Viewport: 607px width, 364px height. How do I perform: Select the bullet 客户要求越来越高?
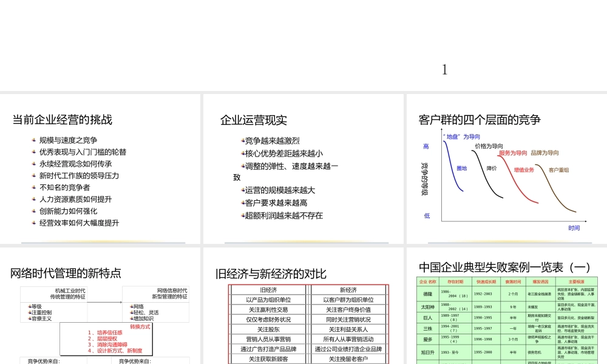click(x=276, y=203)
